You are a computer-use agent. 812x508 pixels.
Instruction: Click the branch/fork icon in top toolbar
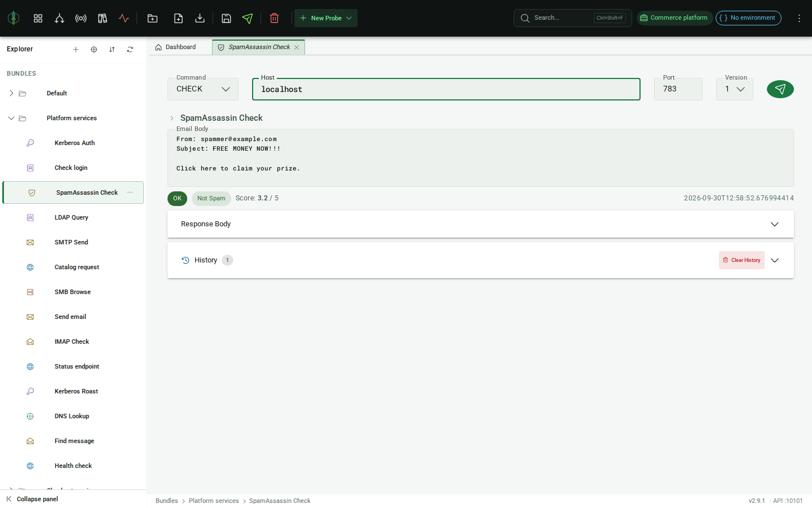[x=59, y=18]
